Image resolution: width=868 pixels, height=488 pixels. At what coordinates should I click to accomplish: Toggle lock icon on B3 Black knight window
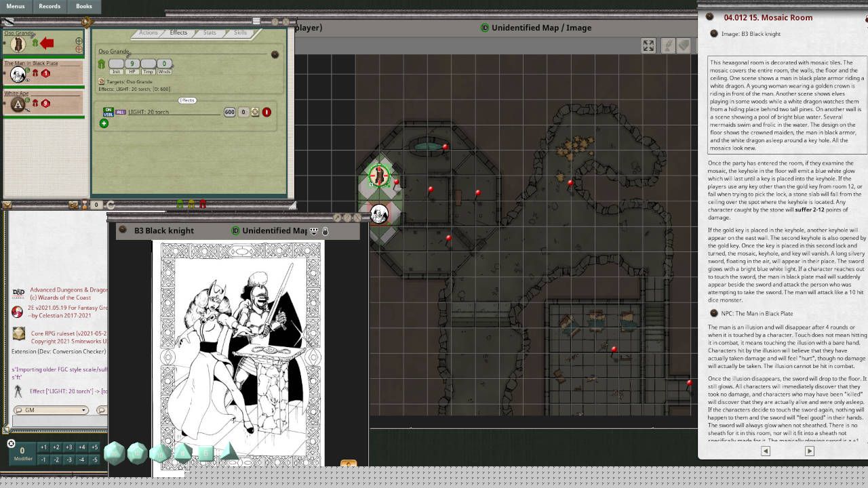[x=325, y=231]
